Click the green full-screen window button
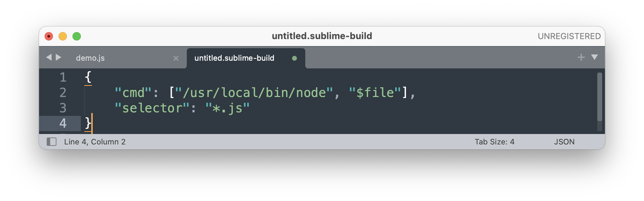This screenshot has width=644, height=201. coord(77,36)
